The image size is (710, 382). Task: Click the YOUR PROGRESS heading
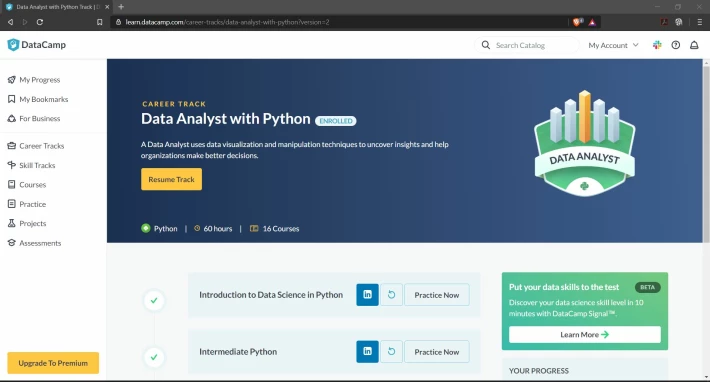[538, 371]
